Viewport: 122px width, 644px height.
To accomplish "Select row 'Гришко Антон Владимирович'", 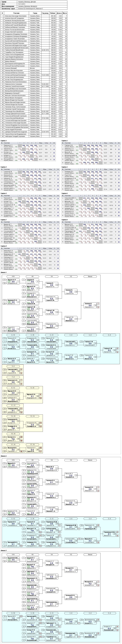I will point(34,55).
